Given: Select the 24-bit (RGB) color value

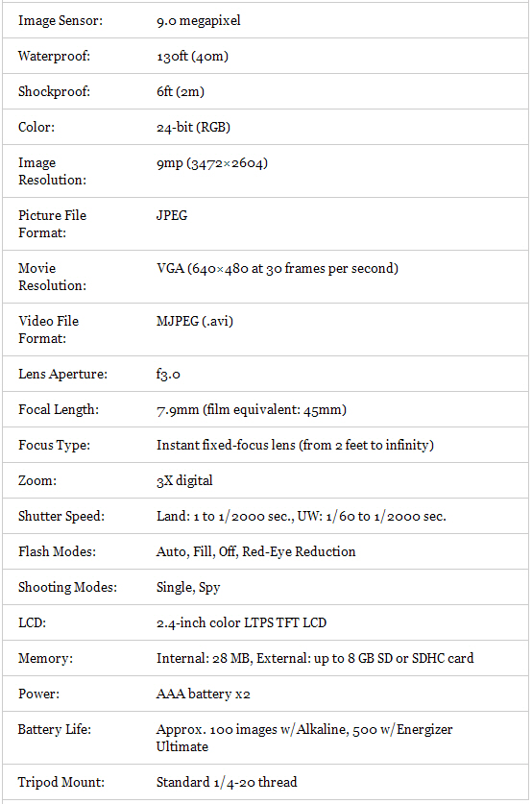Looking at the screenshot, I should coord(193,127).
